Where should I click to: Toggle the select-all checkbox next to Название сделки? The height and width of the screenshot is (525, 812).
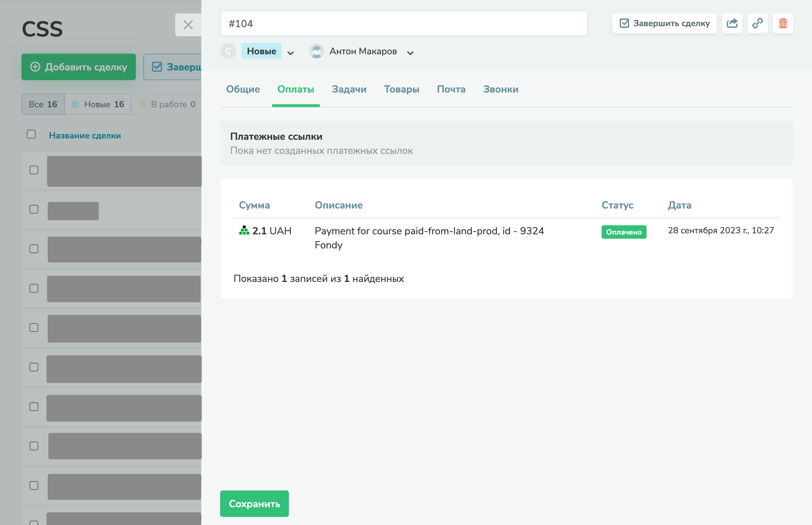pyautogui.click(x=32, y=134)
